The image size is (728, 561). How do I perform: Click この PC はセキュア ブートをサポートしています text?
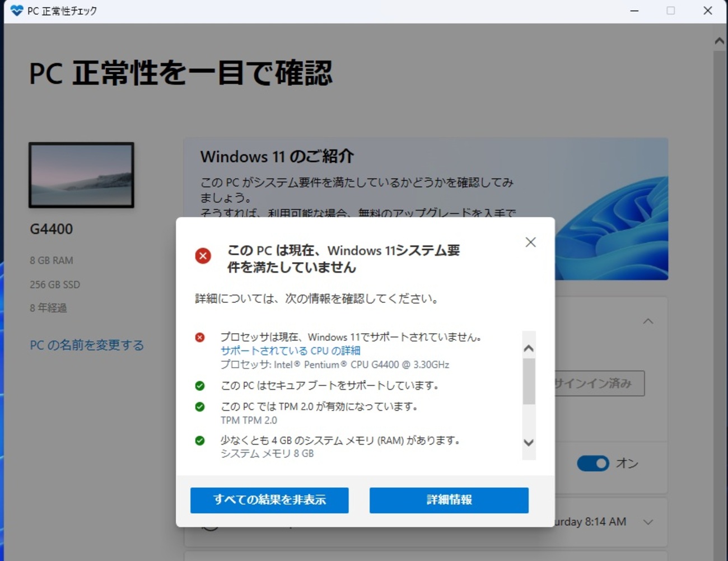(330, 386)
